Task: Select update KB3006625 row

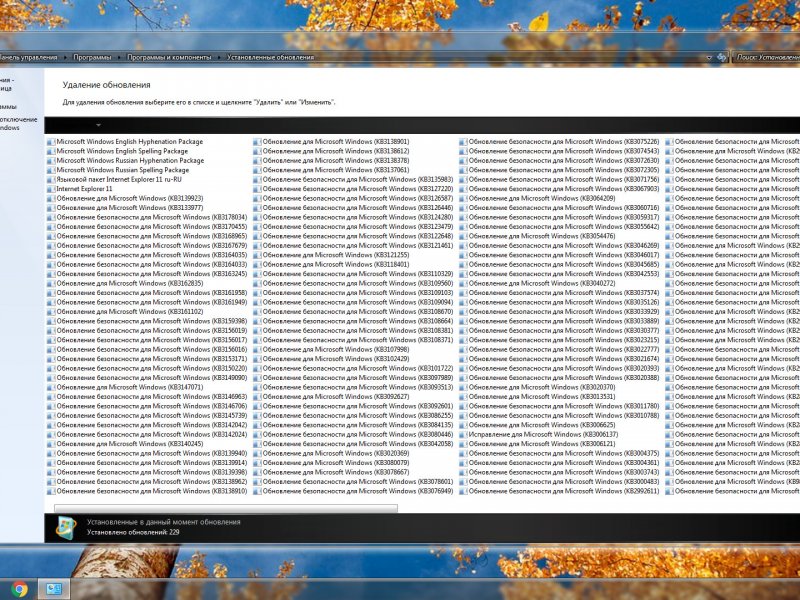Action: tap(537, 425)
